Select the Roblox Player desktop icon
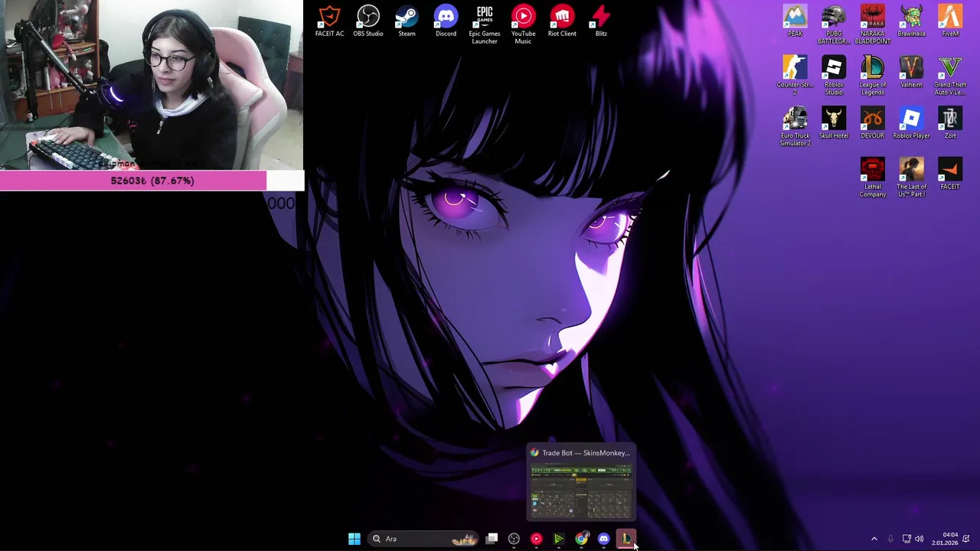980x551 pixels. [911, 122]
